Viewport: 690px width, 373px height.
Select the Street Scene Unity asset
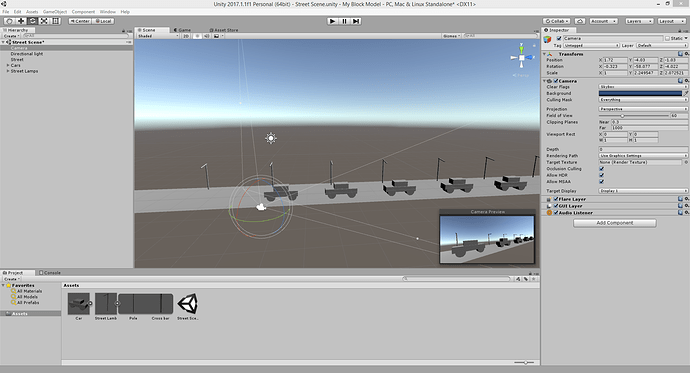187,304
